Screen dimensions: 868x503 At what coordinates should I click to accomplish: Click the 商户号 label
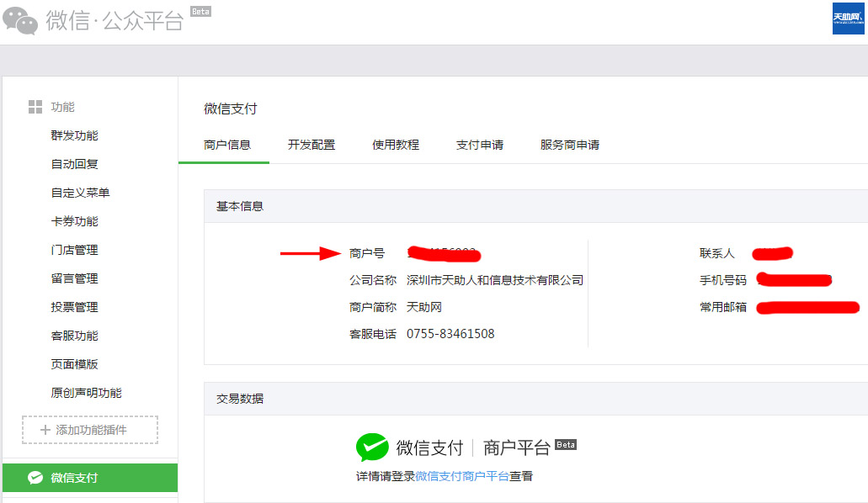(366, 253)
